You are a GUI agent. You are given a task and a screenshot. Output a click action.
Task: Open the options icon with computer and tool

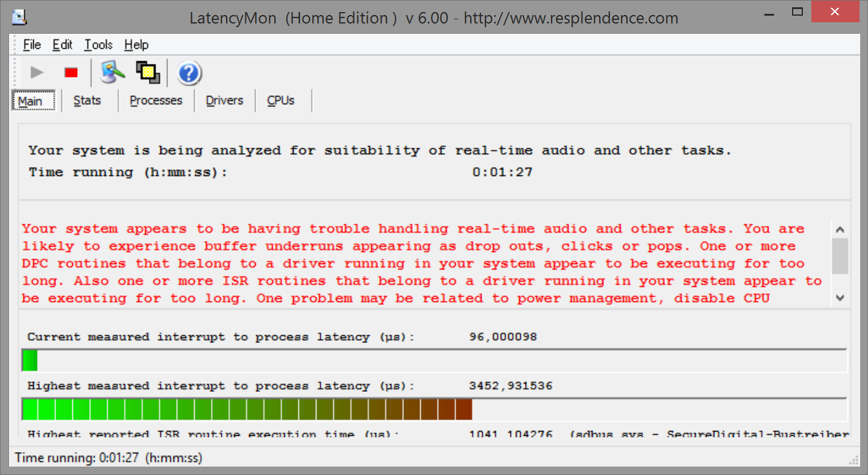pos(113,73)
